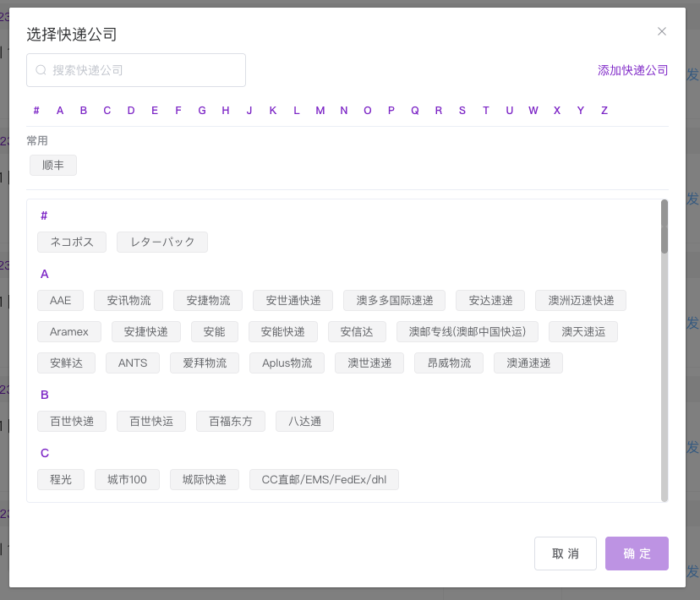Jump to letter R in index
This screenshot has width=700, height=600.
click(439, 110)
